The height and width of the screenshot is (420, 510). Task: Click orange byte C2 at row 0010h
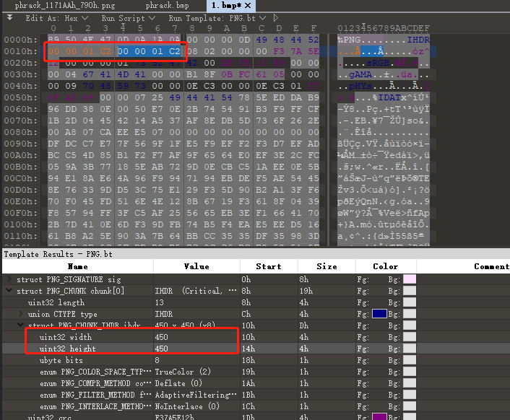click(x=105, y=51)
